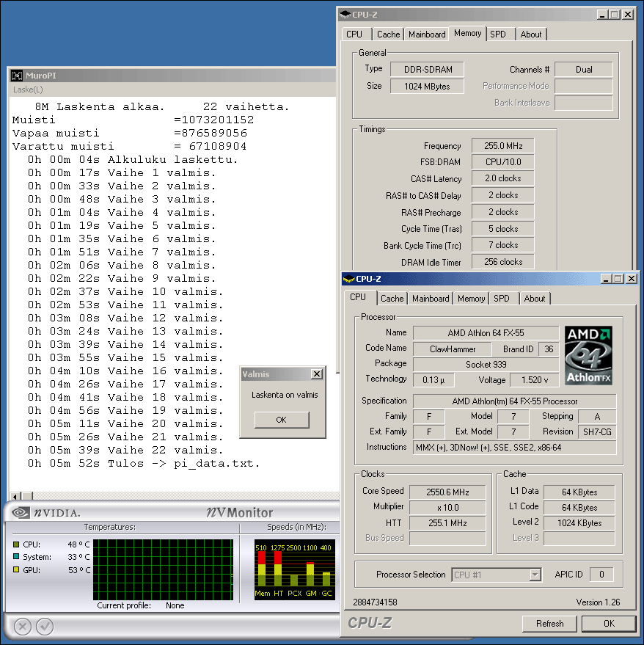This screenshot has height=645, width=644.
Task: Open the Processor Selection dropdown
Action: point(535,575)
